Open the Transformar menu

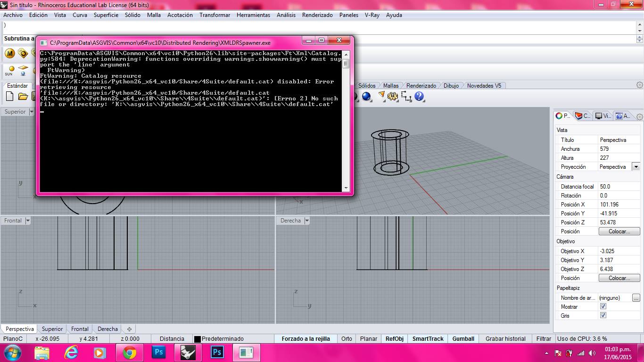click(x=215, y=15)
